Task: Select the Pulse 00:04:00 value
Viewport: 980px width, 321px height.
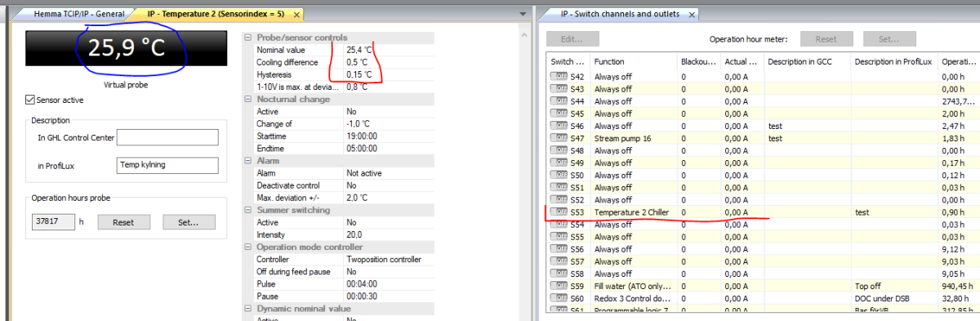Action: pos(388,284)
